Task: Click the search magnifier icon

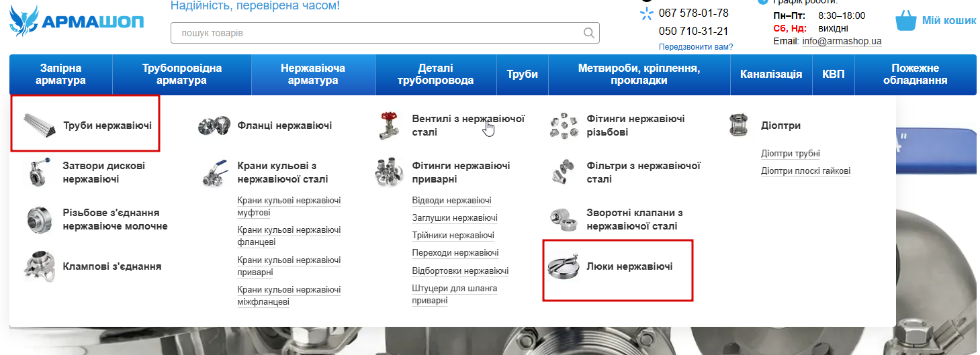Action: click(x=588, y=33)
